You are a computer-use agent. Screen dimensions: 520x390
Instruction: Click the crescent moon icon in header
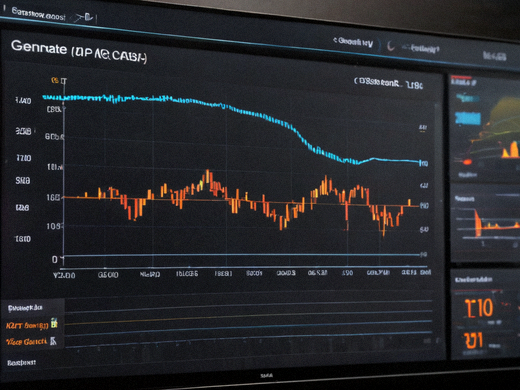[391, 46]
